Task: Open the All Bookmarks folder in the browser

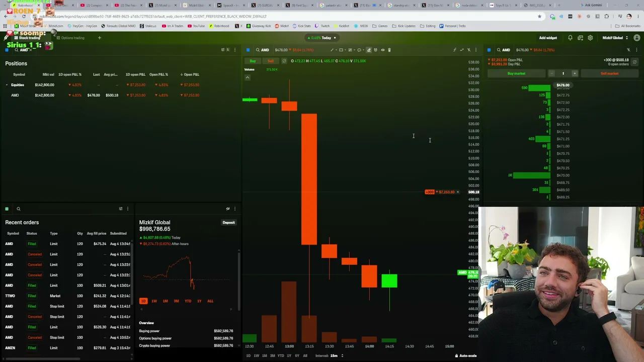Action: 628,26
